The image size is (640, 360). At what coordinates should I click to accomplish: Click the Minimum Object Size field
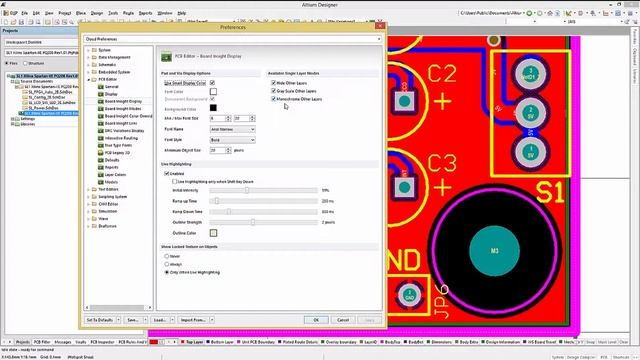coord(218,150)
